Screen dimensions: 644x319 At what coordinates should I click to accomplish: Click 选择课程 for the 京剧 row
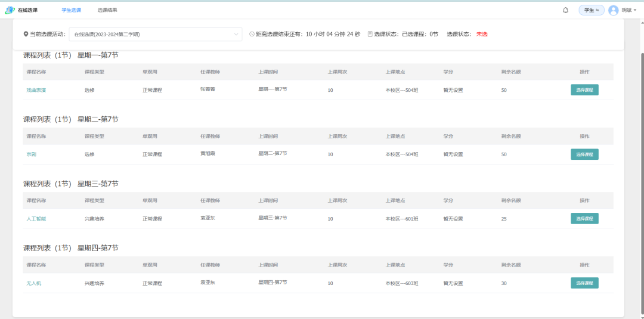[x=584, y=154]
